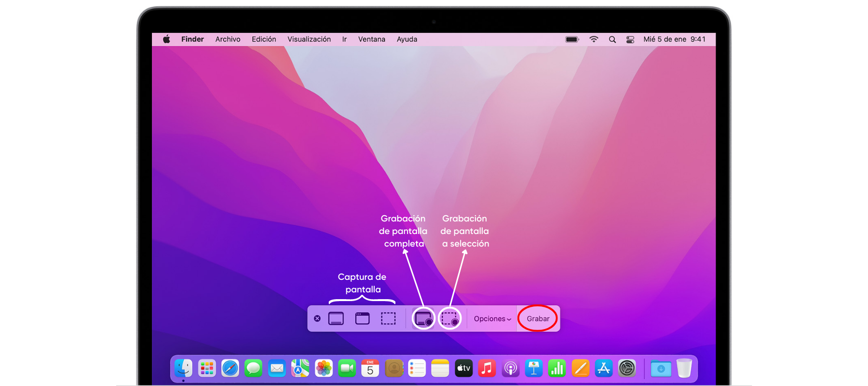Image resolution: width=868 pixels, height=386 pixels.
Task: Open Notes from the Dock
Action: [440, 369]
